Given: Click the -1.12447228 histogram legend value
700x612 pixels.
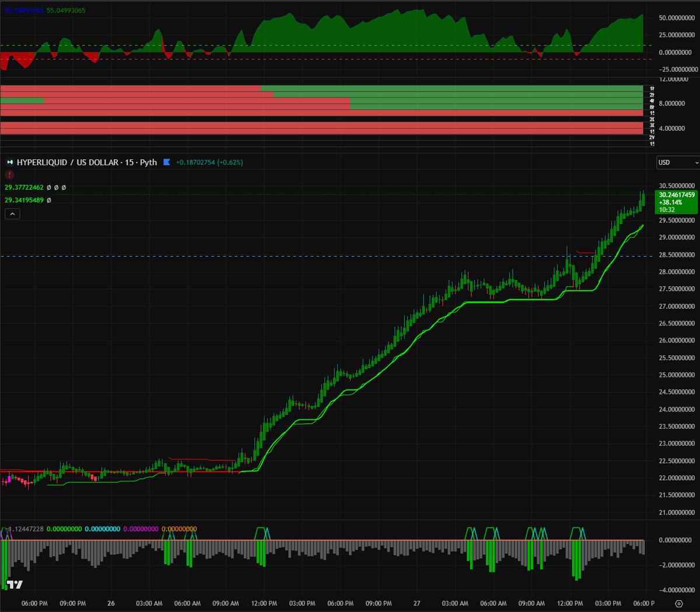Looking at the screenshot, I should pyautogui.click(x=24, y=529).
